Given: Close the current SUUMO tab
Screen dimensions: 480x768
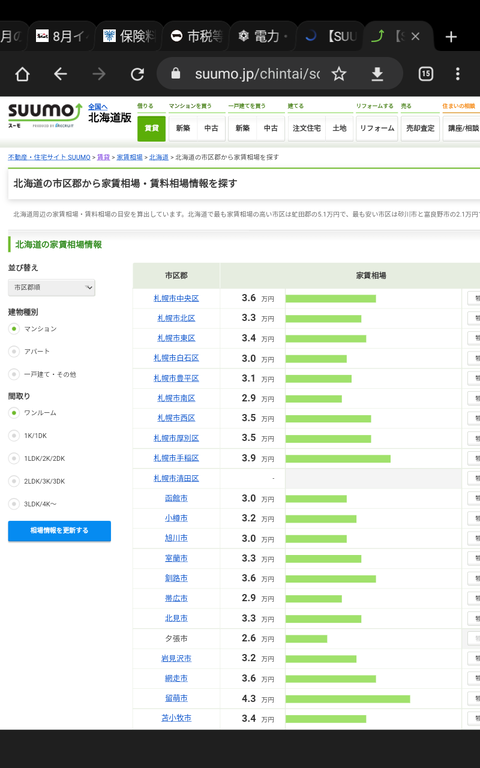Looking at the screenshot, I should (x=415, y=36).
